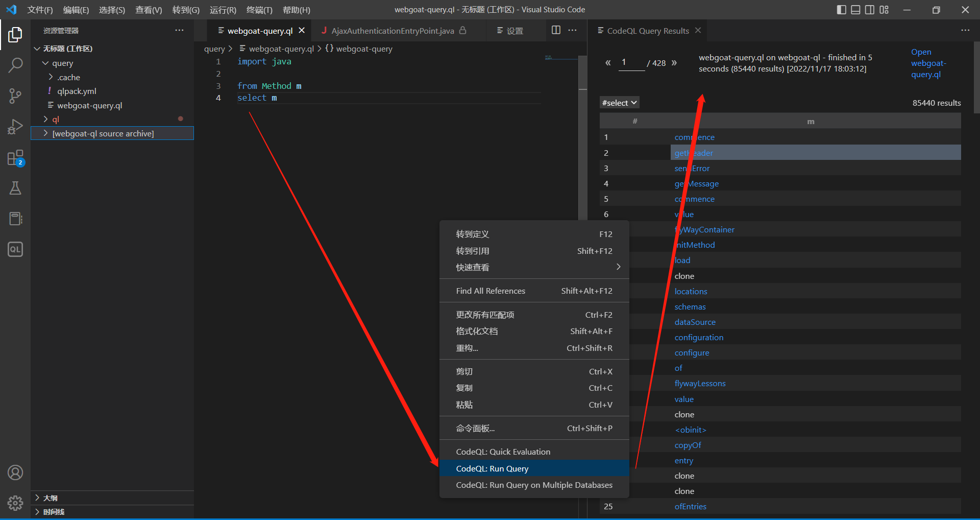The width and height of the screenshot is (980, 520).
Task: Click the results panel vertical scrollbar
Action: (977, 77)
